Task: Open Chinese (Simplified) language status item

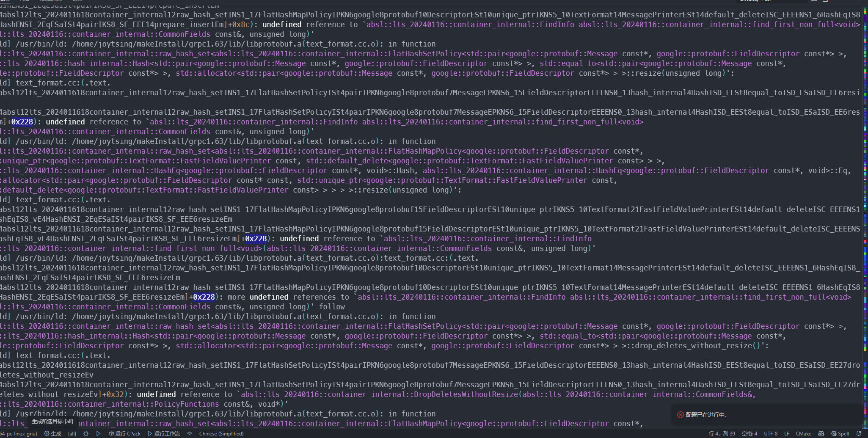Action: coord(221,434)
